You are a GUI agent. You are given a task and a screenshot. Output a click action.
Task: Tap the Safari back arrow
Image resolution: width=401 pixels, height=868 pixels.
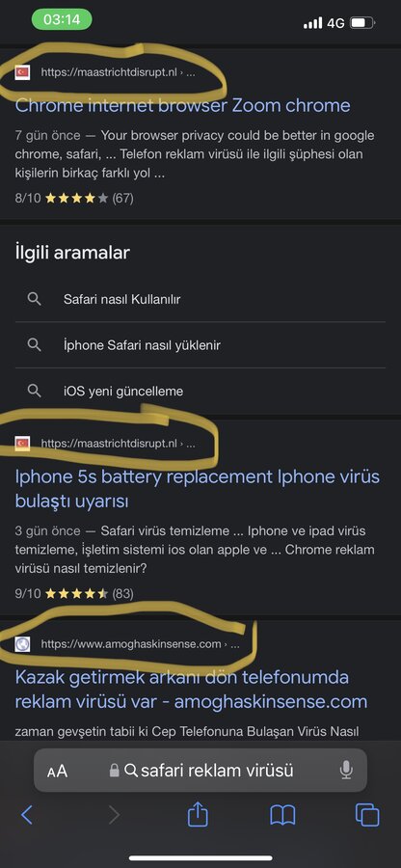(x=27, y=815)
